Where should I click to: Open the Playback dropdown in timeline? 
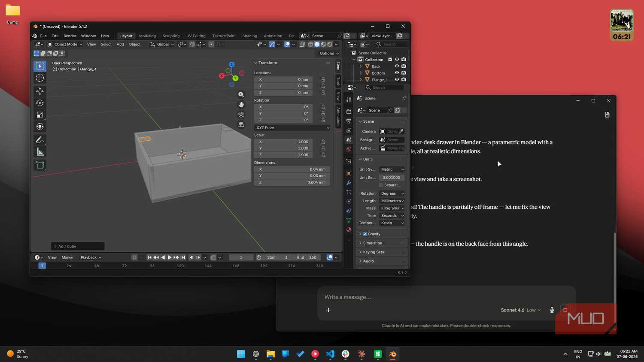[x=91, y=257]
